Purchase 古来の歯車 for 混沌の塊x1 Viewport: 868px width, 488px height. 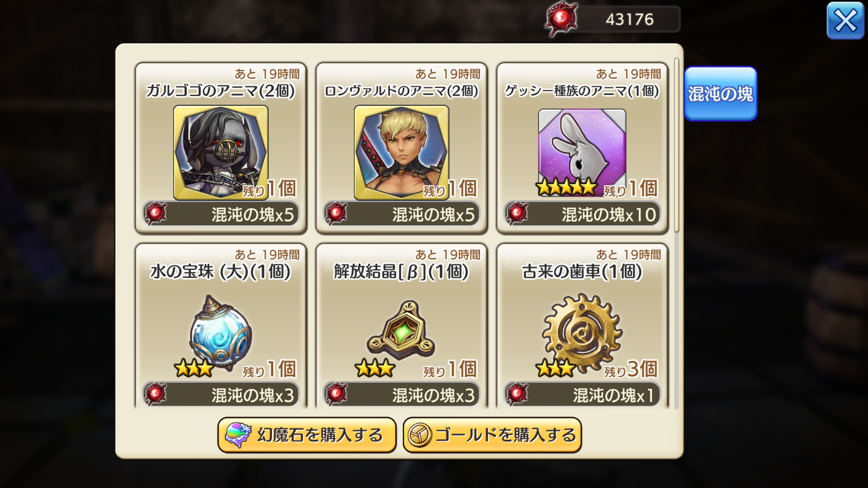click(582, 395)
